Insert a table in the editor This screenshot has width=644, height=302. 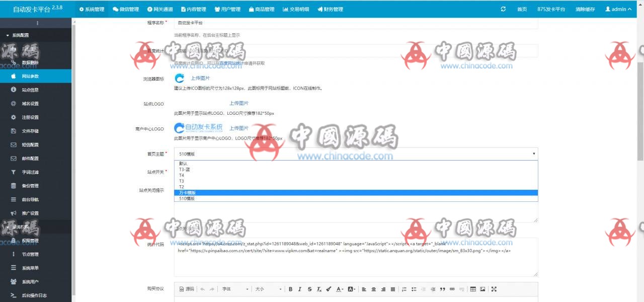click(473, 289)
